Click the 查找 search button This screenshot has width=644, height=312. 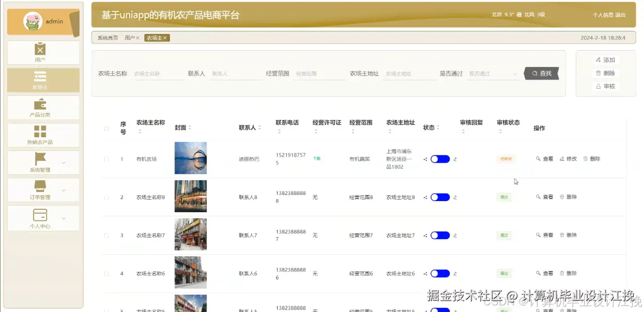[x=541, y=73]
